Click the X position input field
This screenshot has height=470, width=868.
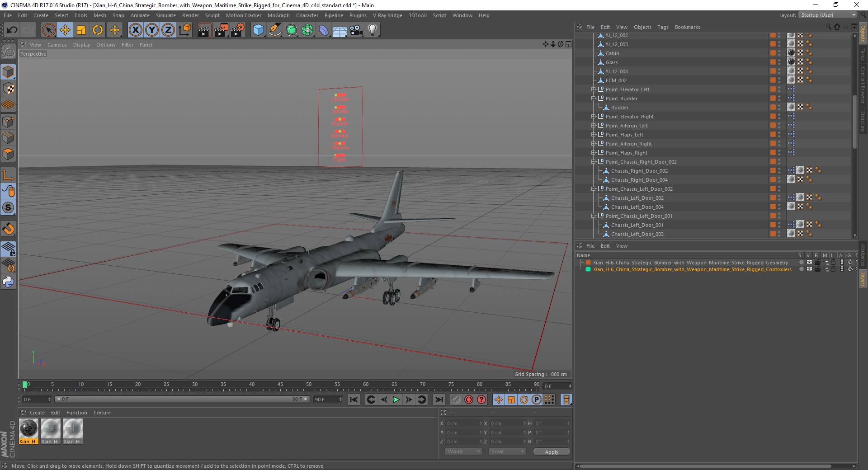[x=464, y=423]
